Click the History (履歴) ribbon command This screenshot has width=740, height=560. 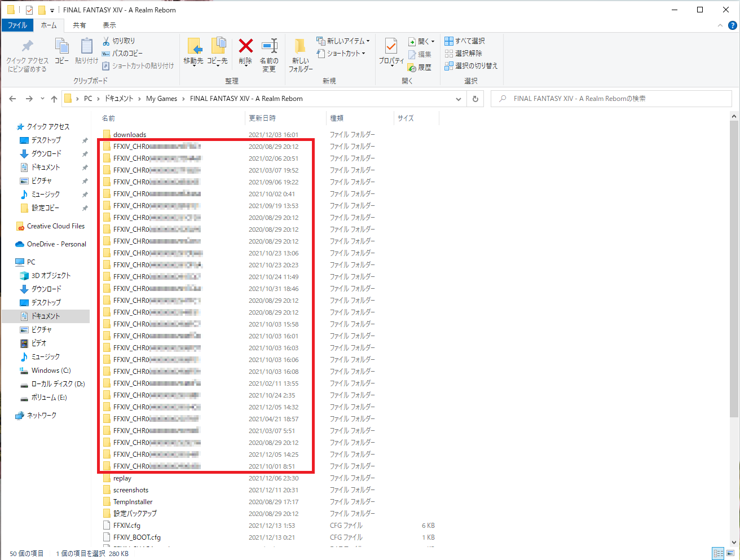pyautogui.click(x=420, y=68)
